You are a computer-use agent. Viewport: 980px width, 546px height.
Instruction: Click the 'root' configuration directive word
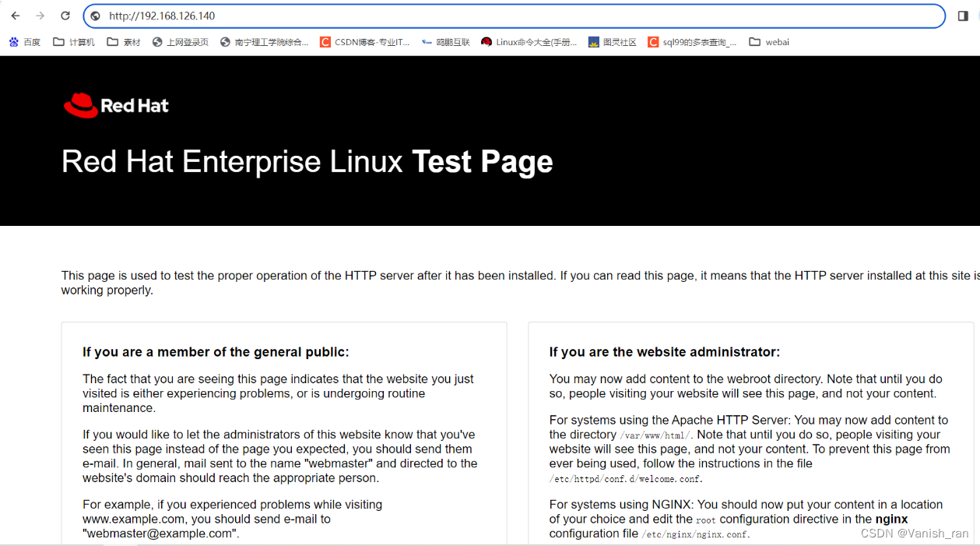[706, 520]
